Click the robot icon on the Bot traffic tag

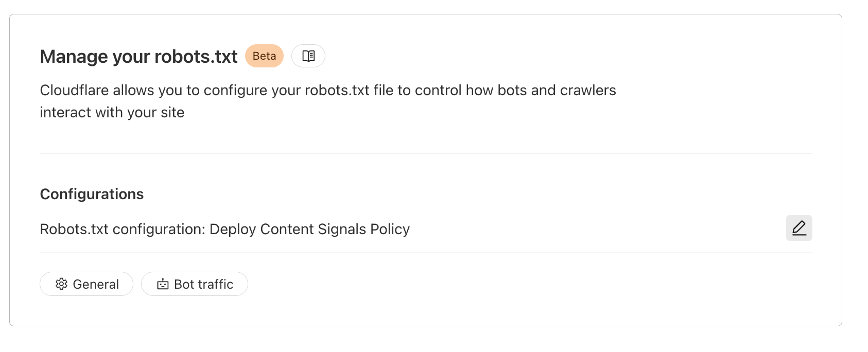click(x=163, y=284)
